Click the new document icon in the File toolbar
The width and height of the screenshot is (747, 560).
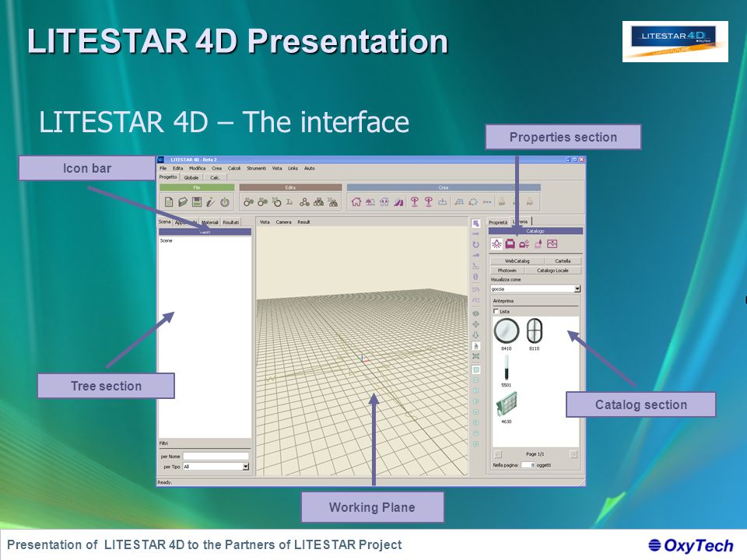coord(169,202)
